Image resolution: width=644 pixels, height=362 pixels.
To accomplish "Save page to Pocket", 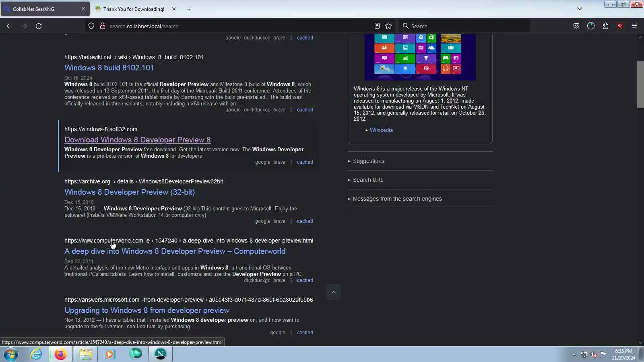I will [576, 26].
